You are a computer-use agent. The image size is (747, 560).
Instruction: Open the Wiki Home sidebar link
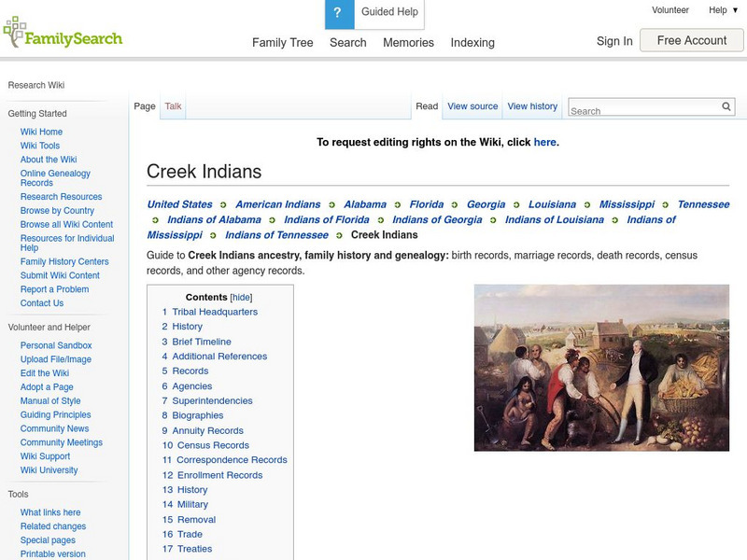click(42, 132)
